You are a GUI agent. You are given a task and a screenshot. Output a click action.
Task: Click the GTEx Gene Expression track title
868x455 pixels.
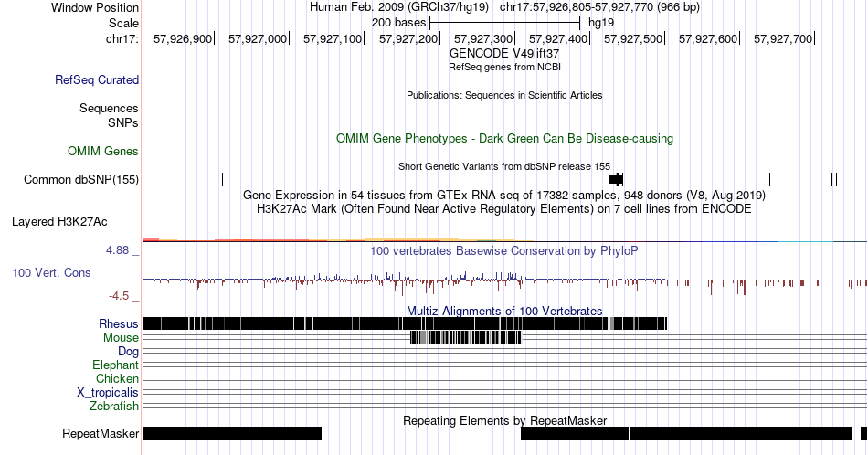point(504,196)
